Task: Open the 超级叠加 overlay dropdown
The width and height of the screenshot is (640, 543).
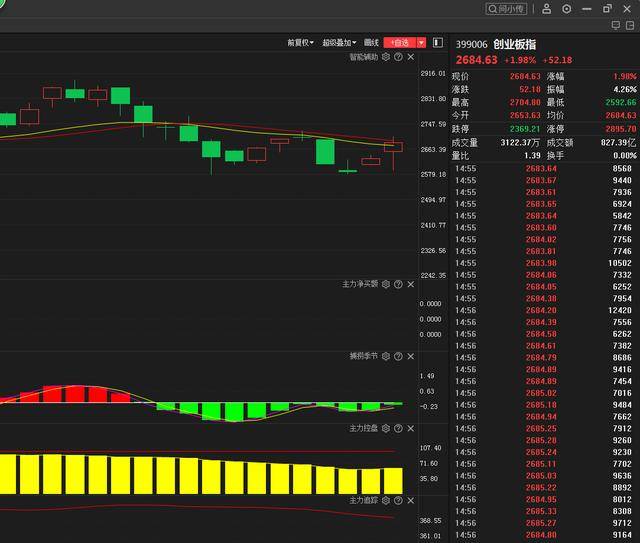Action: pos(339,43)
